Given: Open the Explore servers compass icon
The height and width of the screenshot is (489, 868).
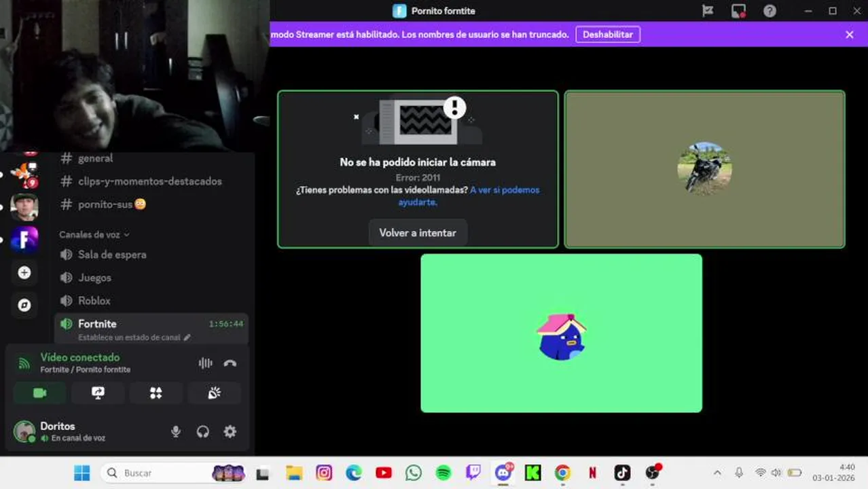Looking at the screenshot, I should 24,305.
